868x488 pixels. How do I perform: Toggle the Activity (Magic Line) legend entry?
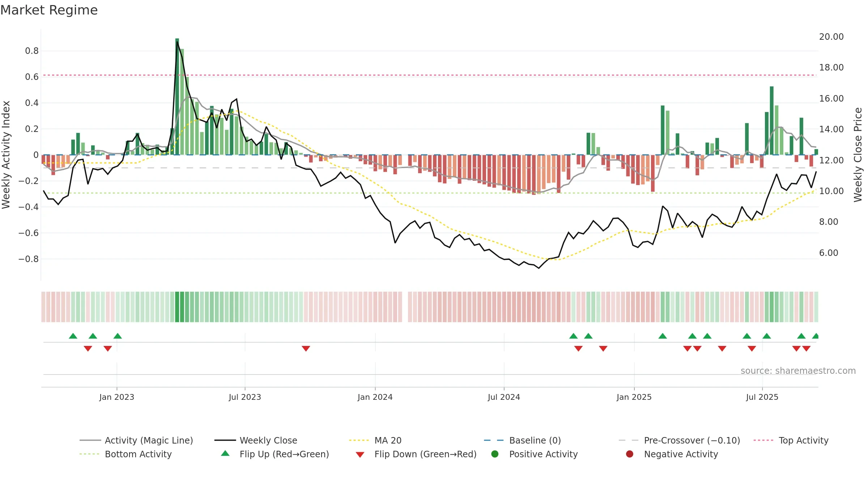(136, 440)
